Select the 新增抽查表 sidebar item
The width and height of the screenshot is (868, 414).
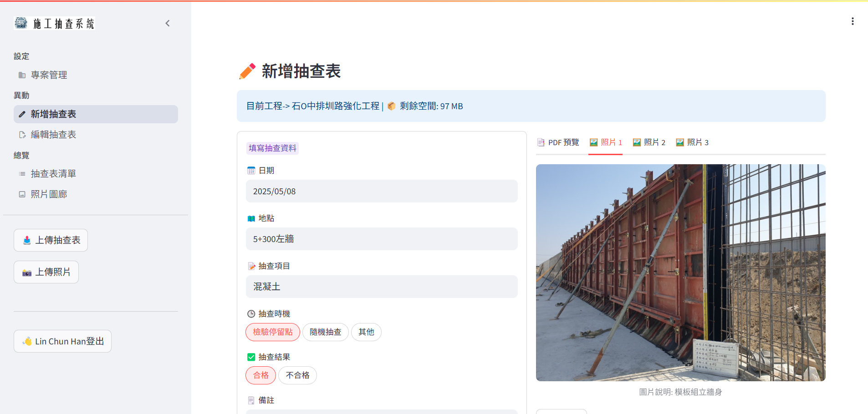96,114
